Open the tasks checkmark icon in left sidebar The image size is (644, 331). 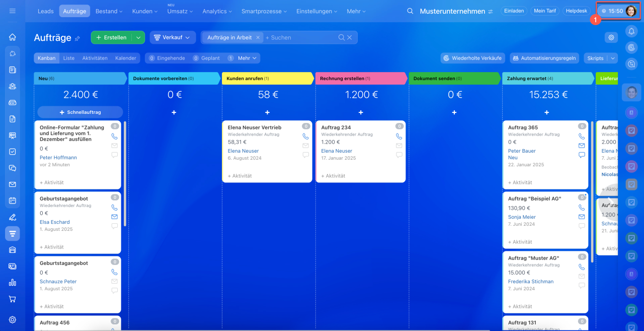pos(13,151)
